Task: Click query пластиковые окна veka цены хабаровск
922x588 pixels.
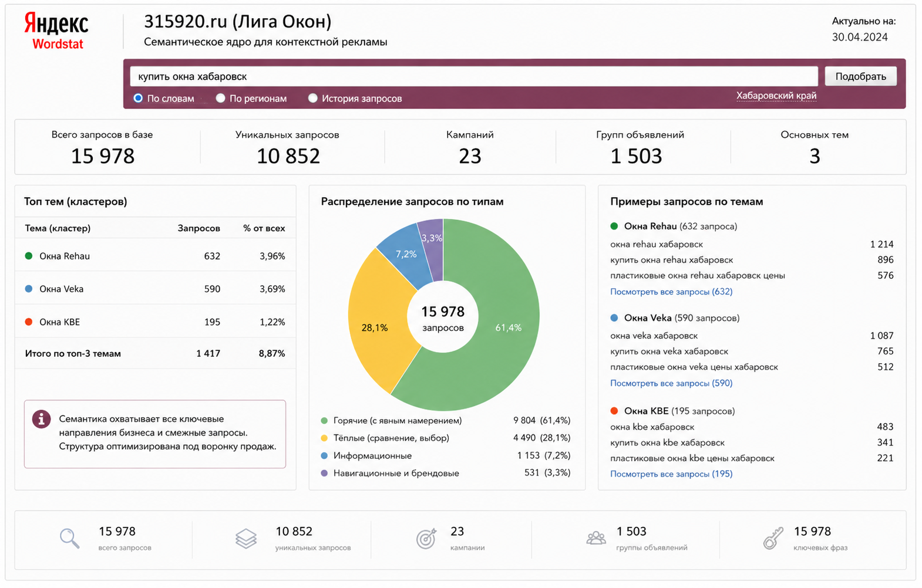Action: (x=694, y=367)
